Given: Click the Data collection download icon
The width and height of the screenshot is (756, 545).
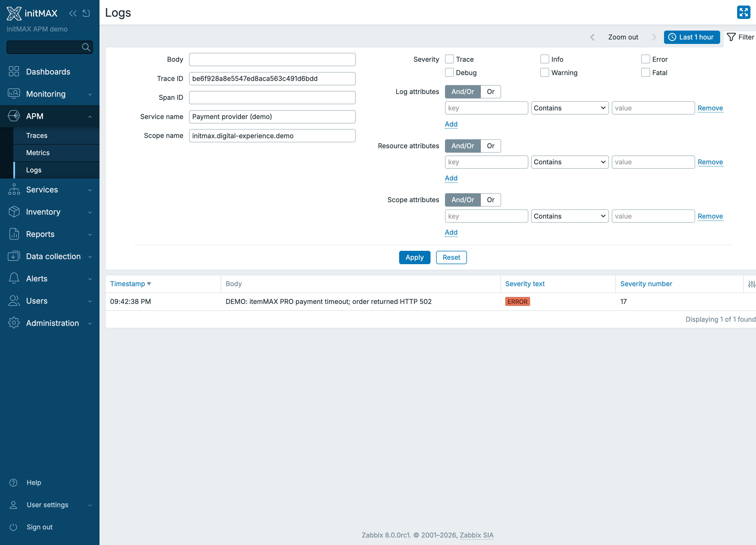Looking at the screenshot, I should (x=14, y=256).
